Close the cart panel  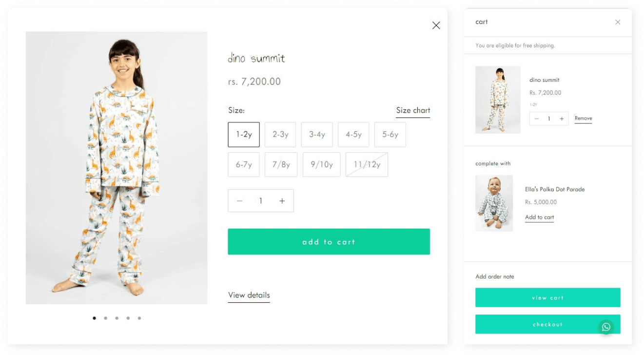[618, 22]
